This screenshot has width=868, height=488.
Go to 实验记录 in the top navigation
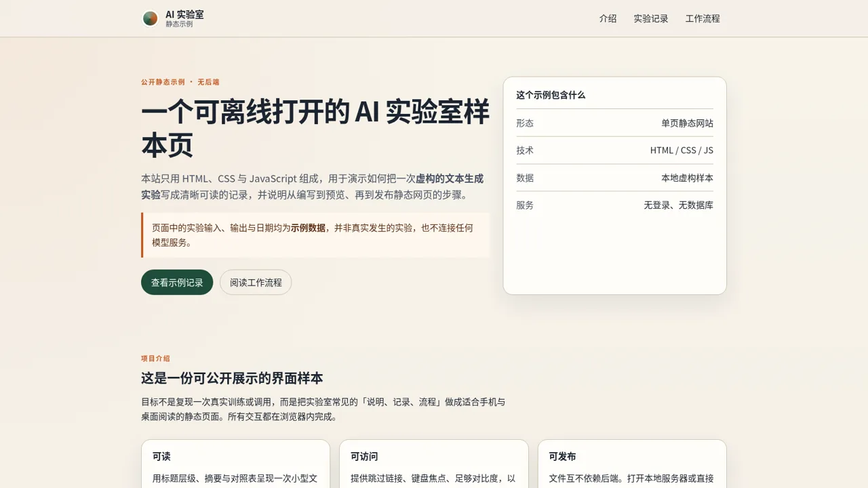click(651, 18)
